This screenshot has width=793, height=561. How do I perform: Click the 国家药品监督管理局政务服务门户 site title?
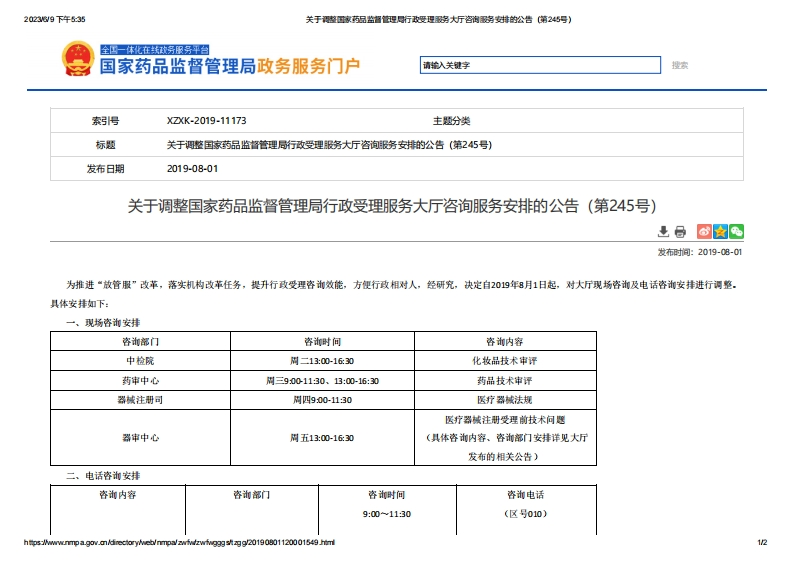[x=230, y=68]
